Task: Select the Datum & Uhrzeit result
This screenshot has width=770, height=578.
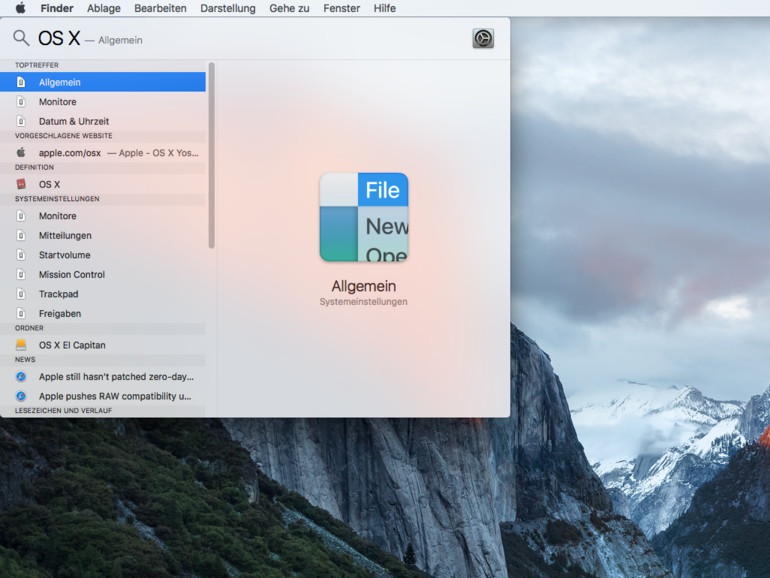Action: (103, 121)
